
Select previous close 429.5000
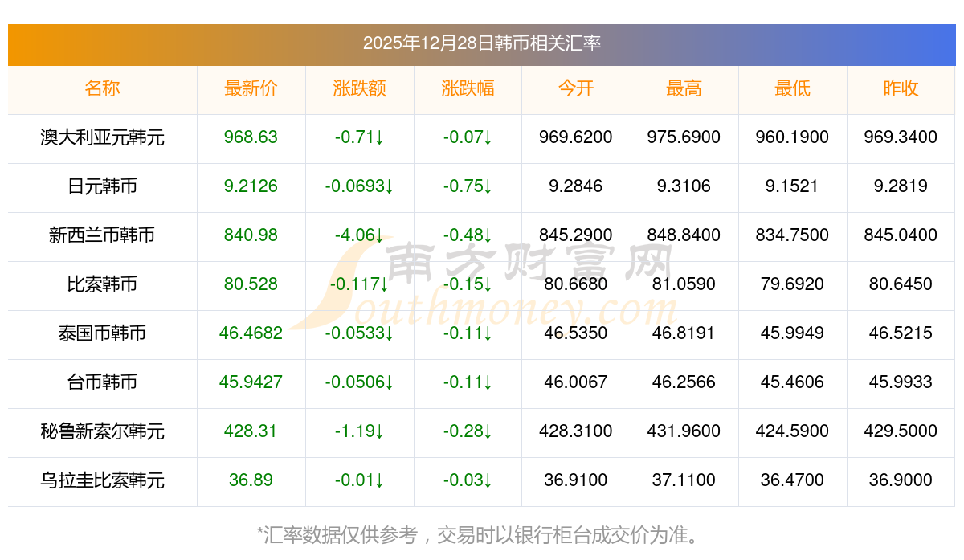[901, 431]
